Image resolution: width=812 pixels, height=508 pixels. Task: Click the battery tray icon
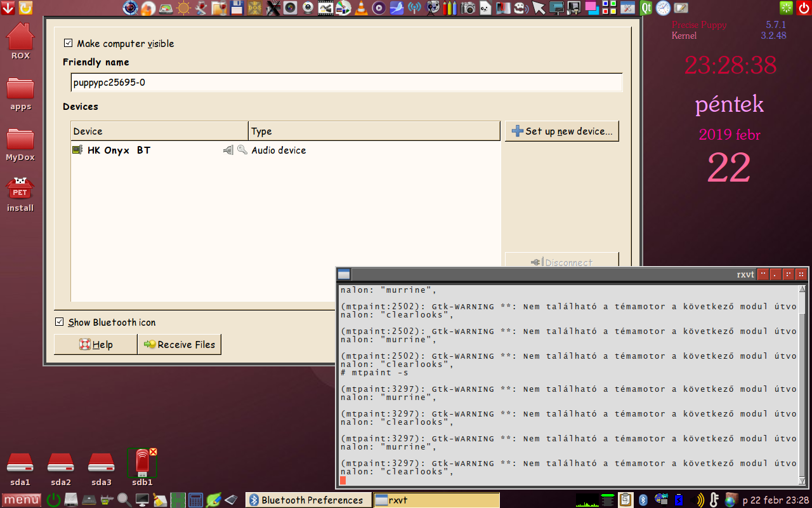[x=678, y=500]
